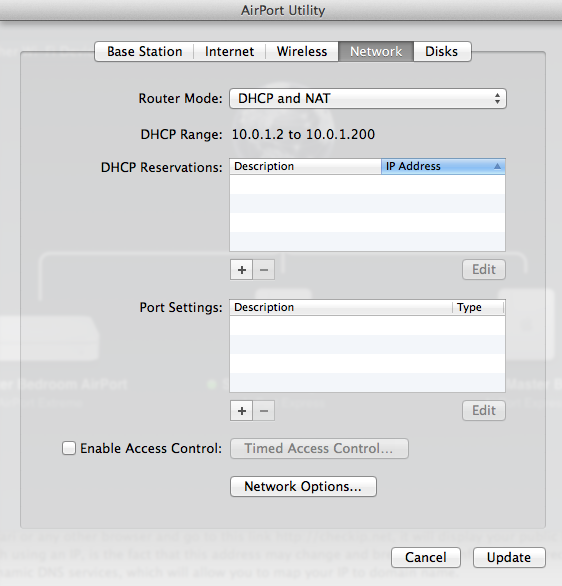
Task: Add a DHCP reservation with plus button
Action: coord(242,269)
